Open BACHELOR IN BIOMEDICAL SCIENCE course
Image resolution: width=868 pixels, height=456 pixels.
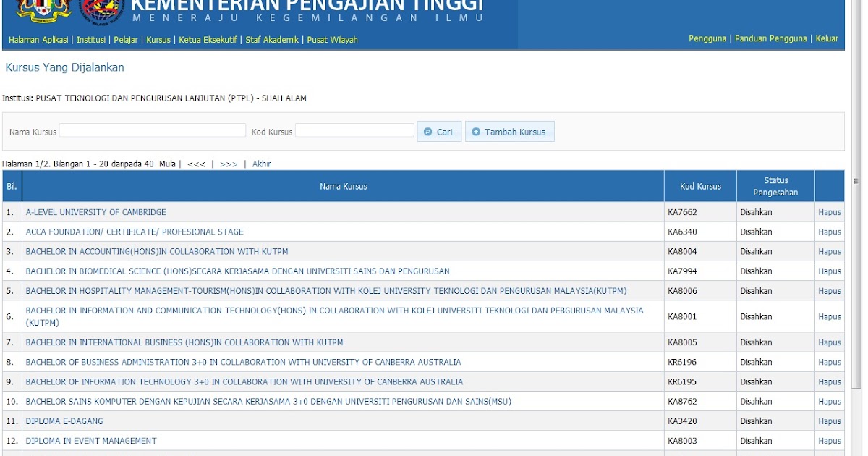pos(237,271)
